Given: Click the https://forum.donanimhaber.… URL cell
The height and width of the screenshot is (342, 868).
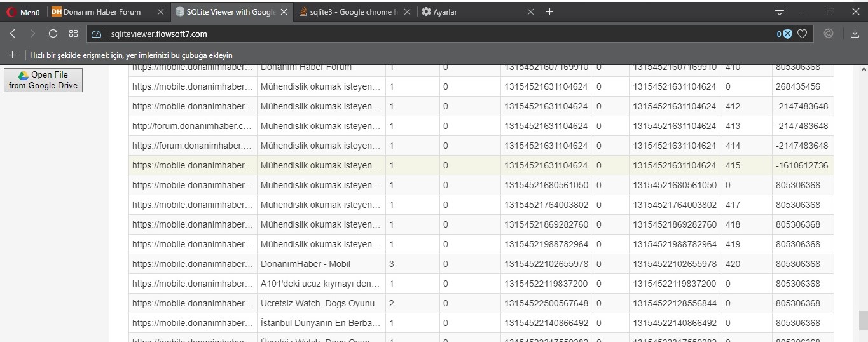Looking at the screenshot, I should 193,146.
